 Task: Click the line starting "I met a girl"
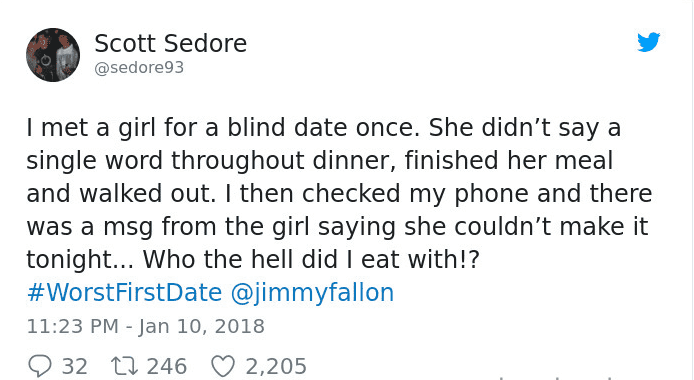point(324,128)
